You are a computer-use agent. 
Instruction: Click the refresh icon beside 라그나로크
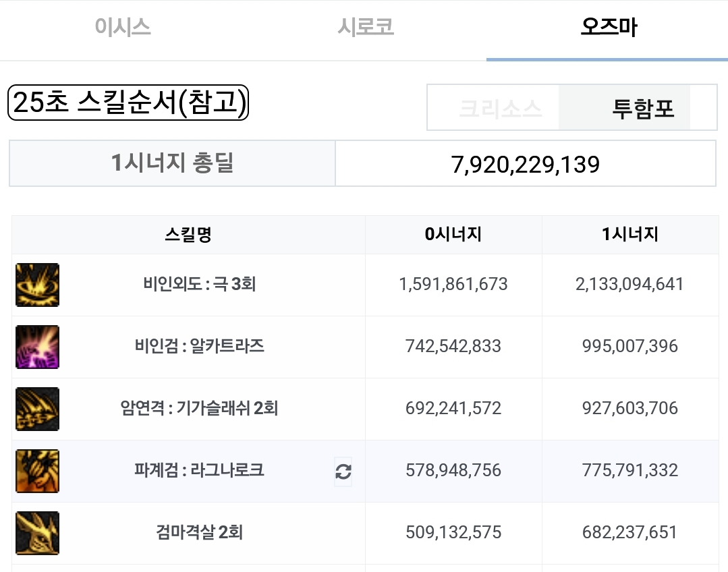343,471
